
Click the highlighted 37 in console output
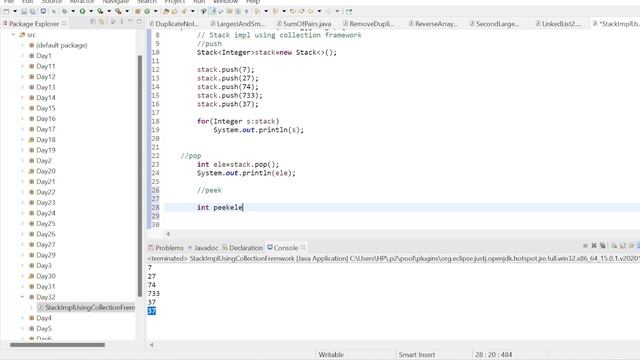(x=151, y=311)
